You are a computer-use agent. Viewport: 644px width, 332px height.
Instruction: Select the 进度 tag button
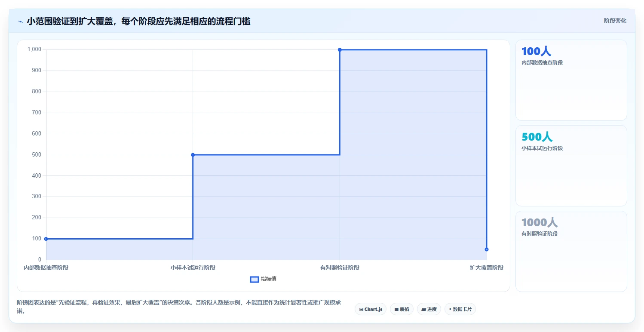tap(429, 309)
